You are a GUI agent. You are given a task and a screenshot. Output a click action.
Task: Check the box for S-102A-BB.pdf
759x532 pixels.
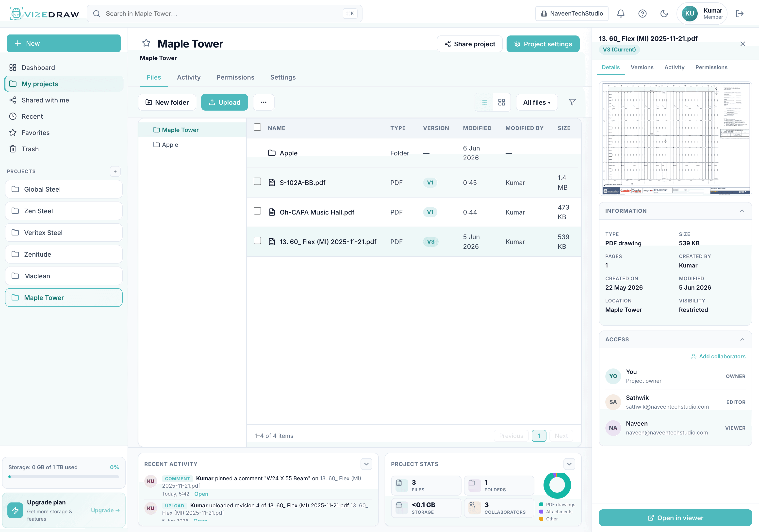point(257,182)
